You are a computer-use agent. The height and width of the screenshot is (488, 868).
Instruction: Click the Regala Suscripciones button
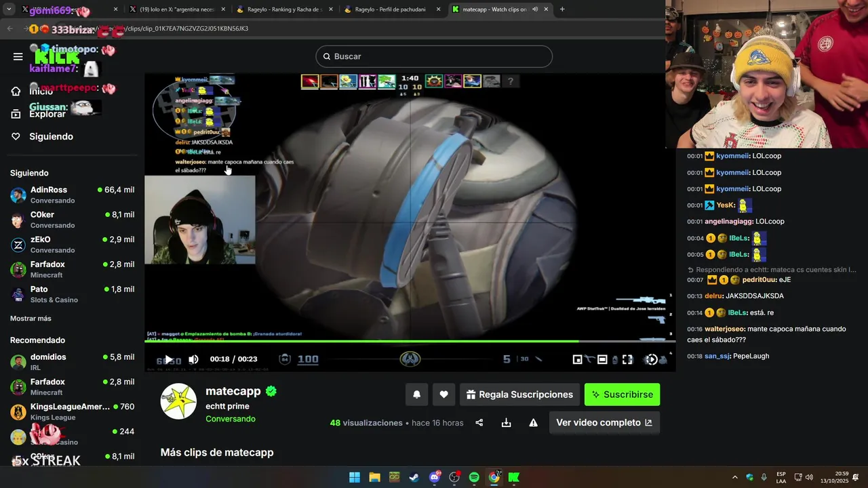(x=520, y=394)
